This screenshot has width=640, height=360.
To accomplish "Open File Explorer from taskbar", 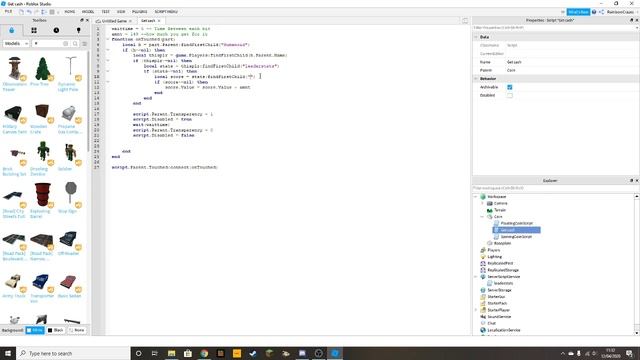I will [171, 353].
